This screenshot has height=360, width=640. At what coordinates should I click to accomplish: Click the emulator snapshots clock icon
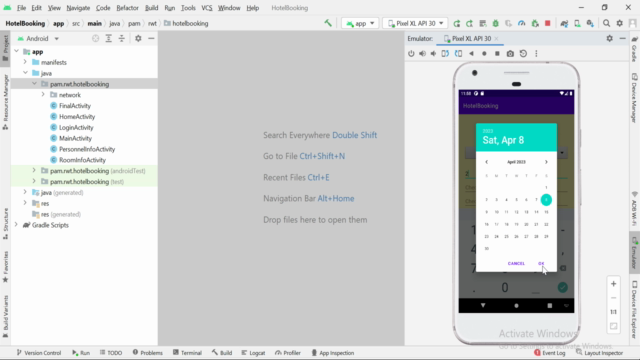523,53
